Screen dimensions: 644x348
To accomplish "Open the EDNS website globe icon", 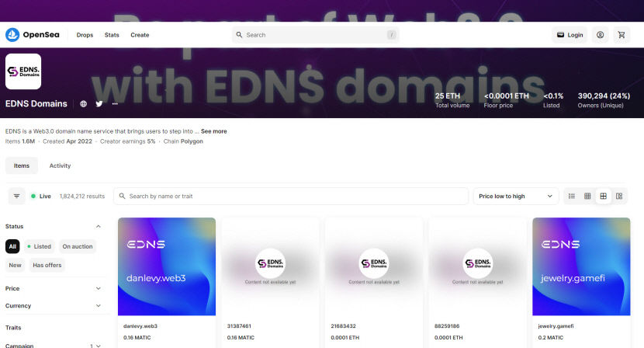I will [x=83, y=103].
